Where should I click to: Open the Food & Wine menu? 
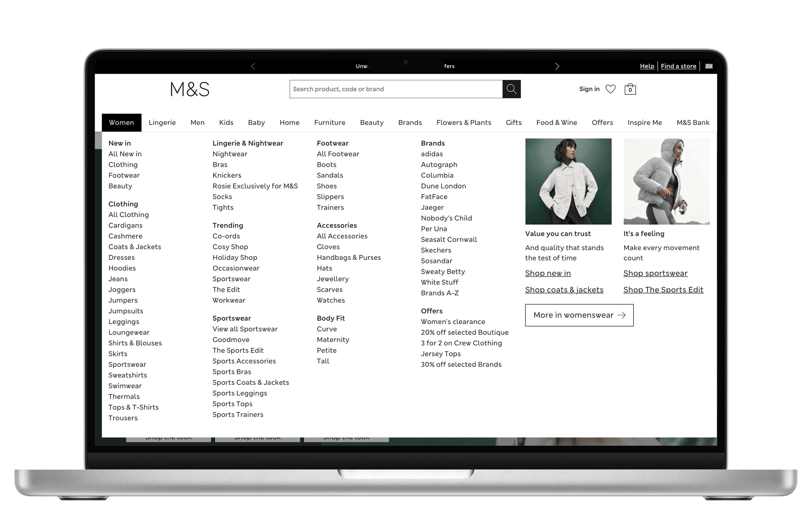click(x=556, y=123)
